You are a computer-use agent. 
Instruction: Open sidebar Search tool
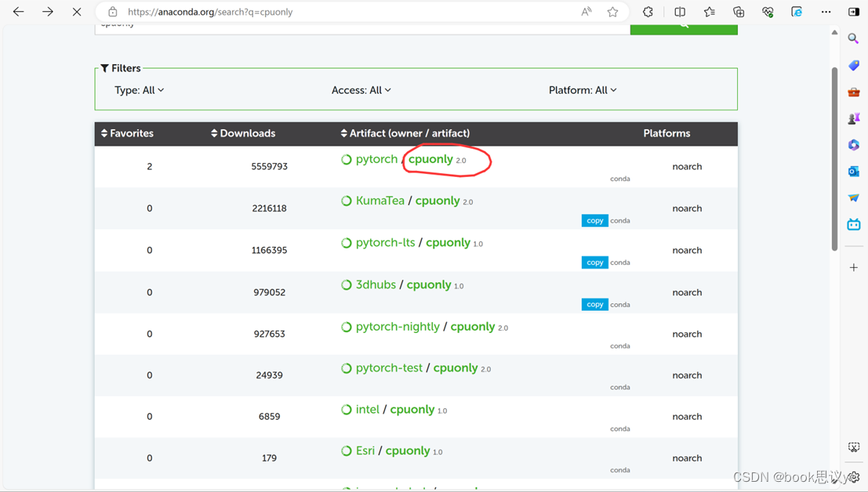854,38
